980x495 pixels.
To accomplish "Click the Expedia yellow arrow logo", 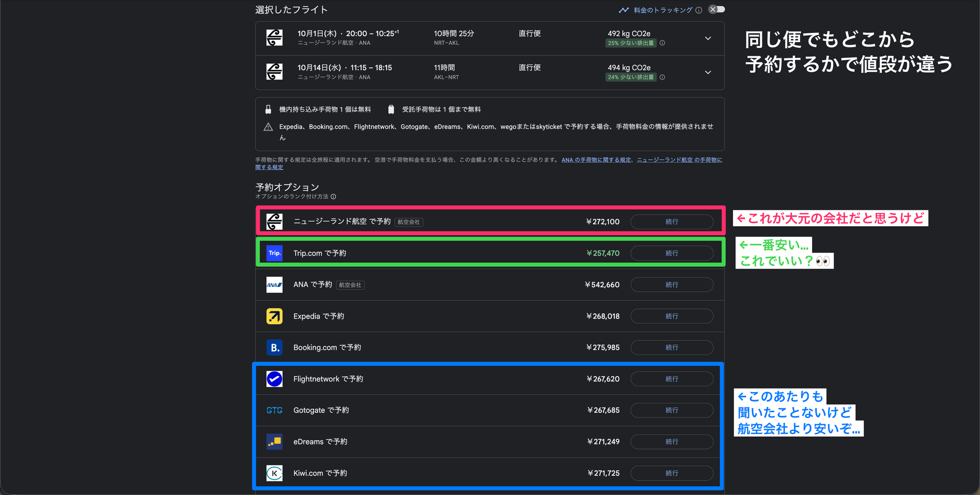I will pos(274,316).
